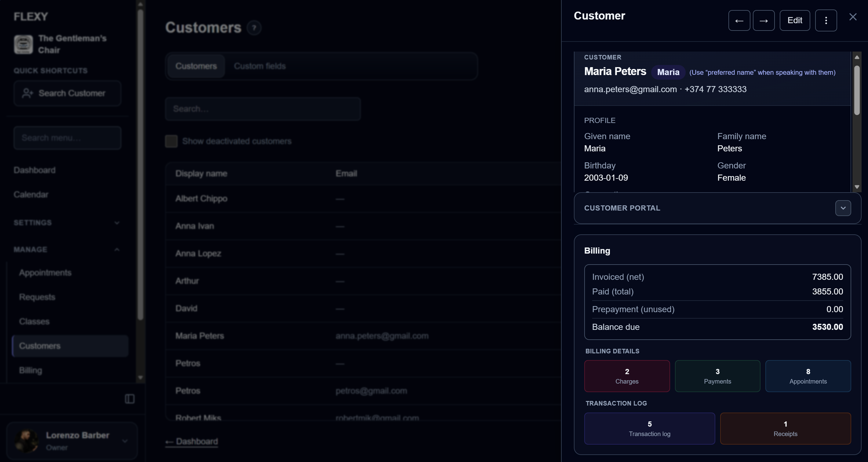Open the Lorenzo Barber user menu chevron
This screenshot has height=462, width=868.
click(125, 441)
